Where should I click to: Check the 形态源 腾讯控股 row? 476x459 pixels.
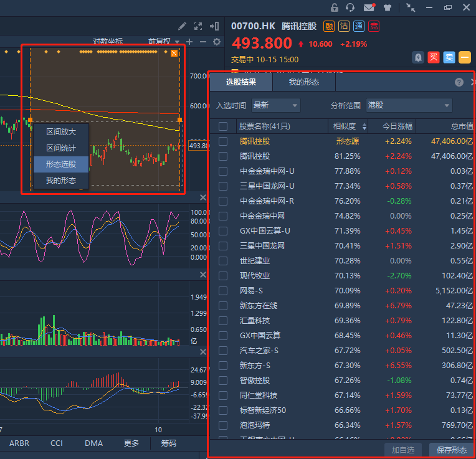223,141
